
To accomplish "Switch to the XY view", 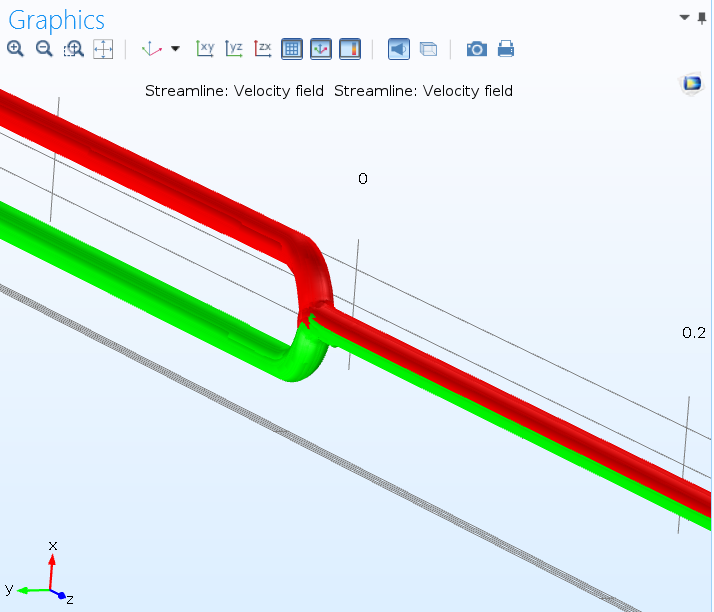I will [x=205, y=48].
